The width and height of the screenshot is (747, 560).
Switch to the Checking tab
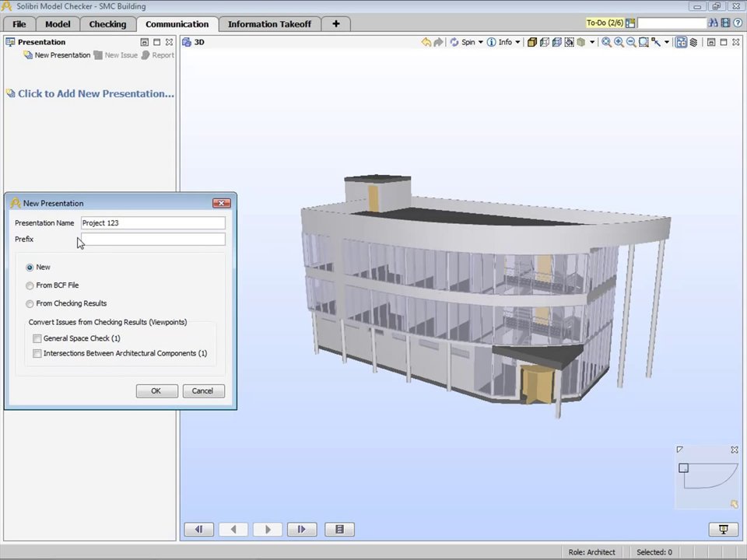tap(107, 24)
